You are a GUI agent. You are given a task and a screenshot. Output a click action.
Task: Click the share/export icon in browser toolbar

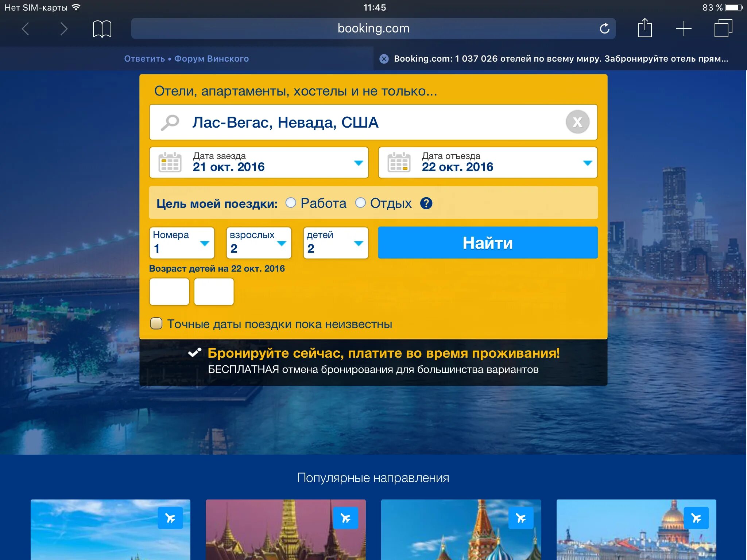645,28
